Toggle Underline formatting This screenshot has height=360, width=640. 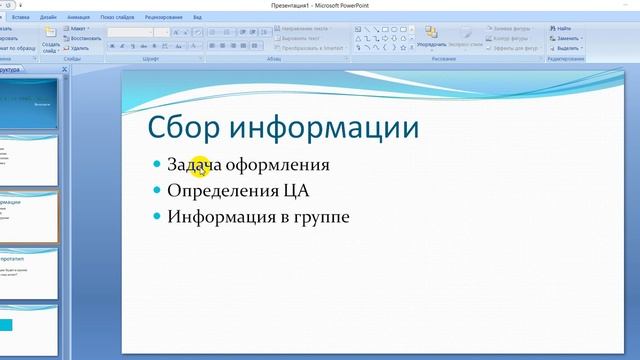[133, 47]
